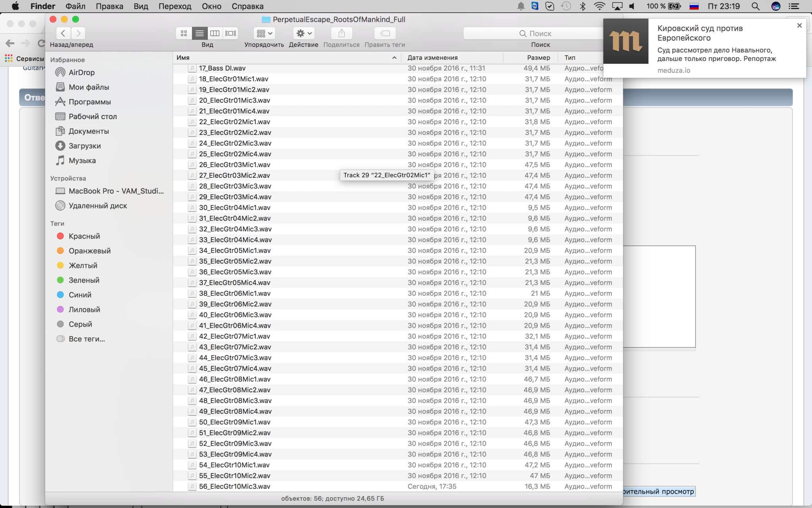Close the meduza.io notification

[x=799, y=25]
